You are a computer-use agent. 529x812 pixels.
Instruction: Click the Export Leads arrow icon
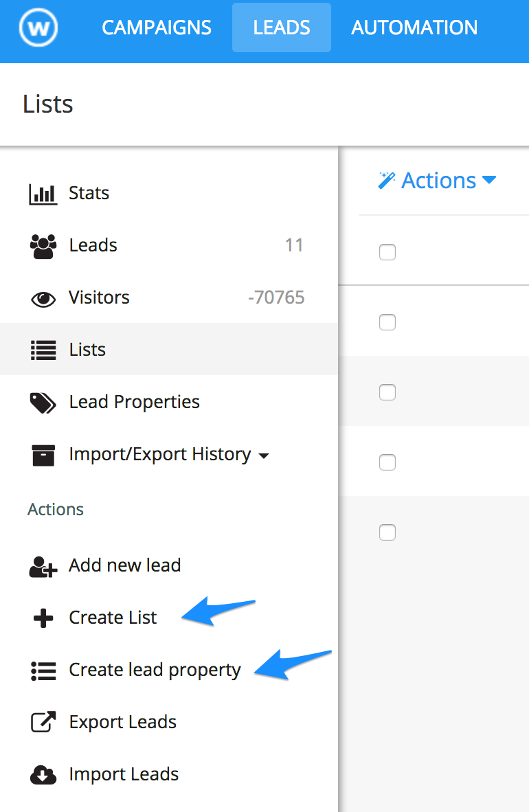point(43,723)
